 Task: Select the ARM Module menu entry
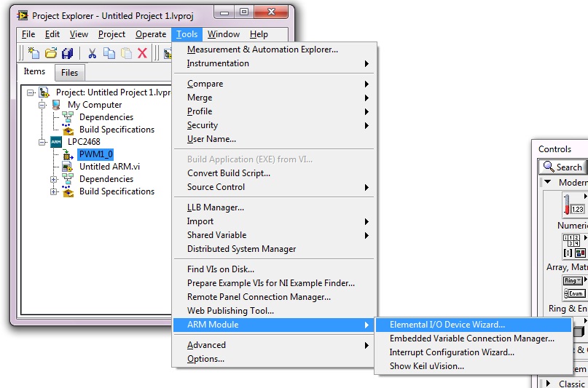[x=275, y=325]
